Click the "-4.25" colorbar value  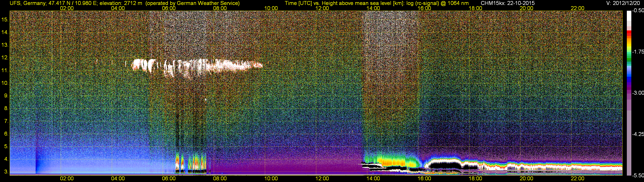(x=638, y=134)
